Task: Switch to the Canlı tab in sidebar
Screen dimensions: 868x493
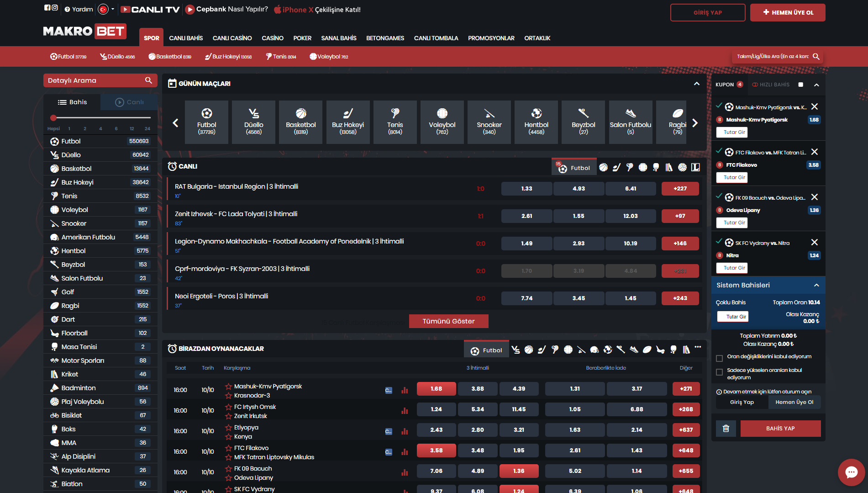Action: (x=129, y=102)
